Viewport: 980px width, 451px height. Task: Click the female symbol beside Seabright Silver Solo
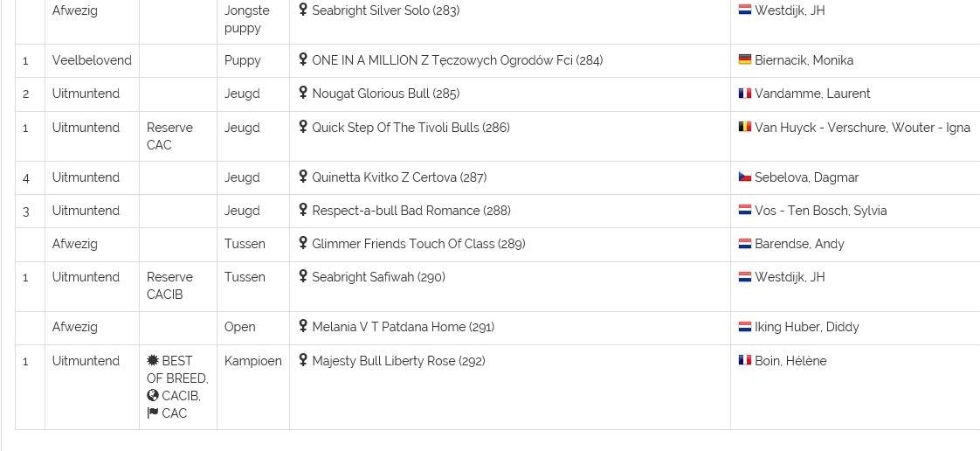(302, 10)
